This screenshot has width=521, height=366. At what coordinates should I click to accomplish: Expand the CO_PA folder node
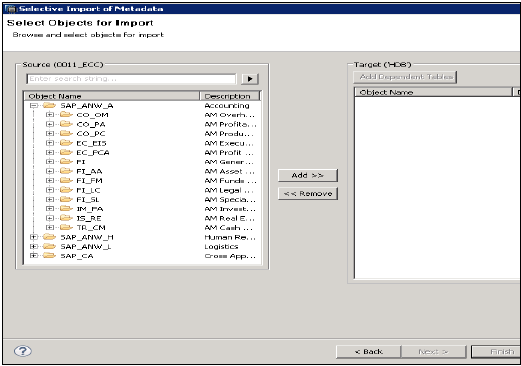tap(50, 124)
